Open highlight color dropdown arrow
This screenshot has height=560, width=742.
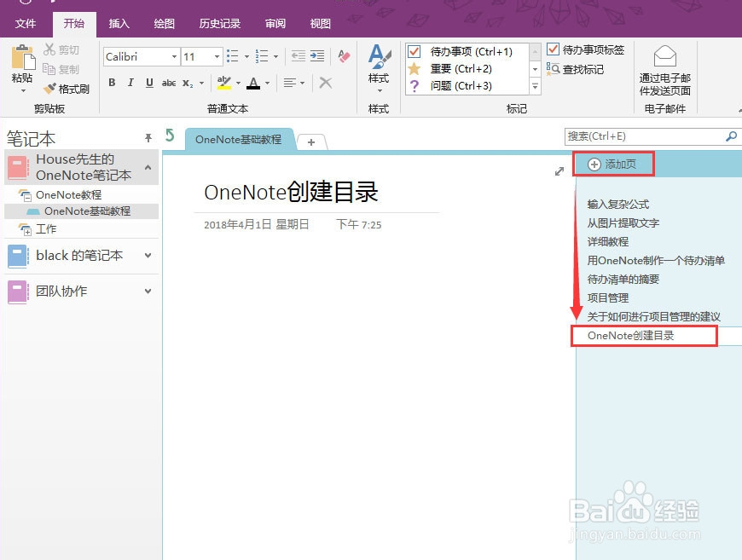pyautogui.click(x=238, y=84)
